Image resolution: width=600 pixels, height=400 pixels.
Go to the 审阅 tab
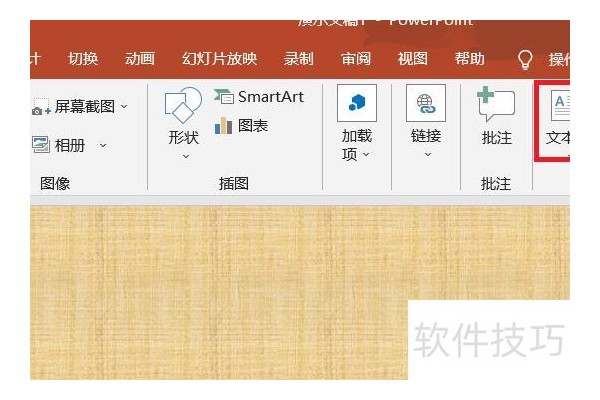(x=356, y=59)
